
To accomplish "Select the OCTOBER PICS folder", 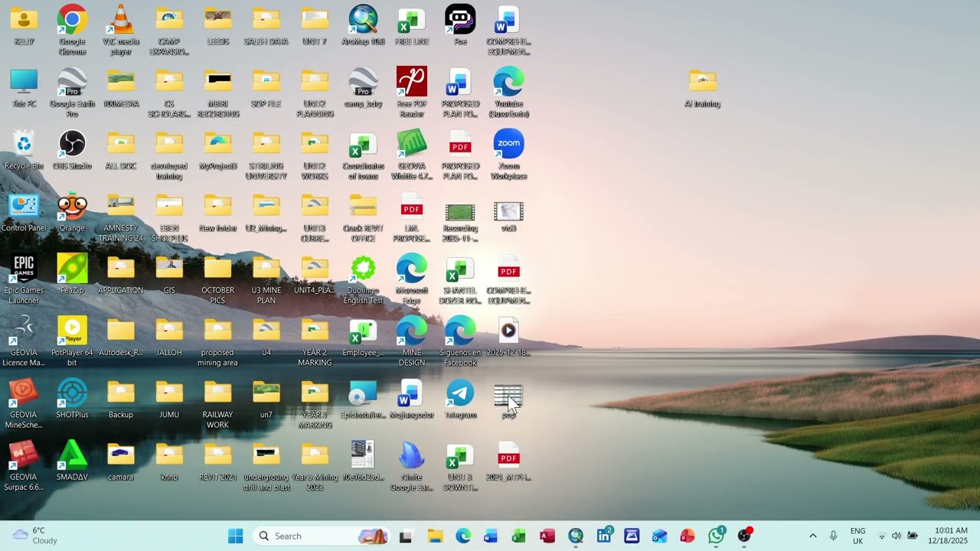I will tap(217, 279).
